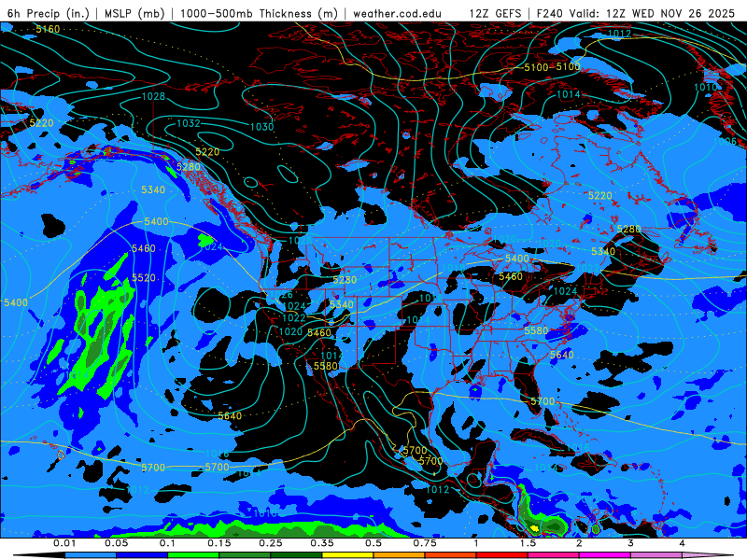
Task: Click the '6h Precip (in.)' title text
Action: pyautogui.click(x=49, y=13)
